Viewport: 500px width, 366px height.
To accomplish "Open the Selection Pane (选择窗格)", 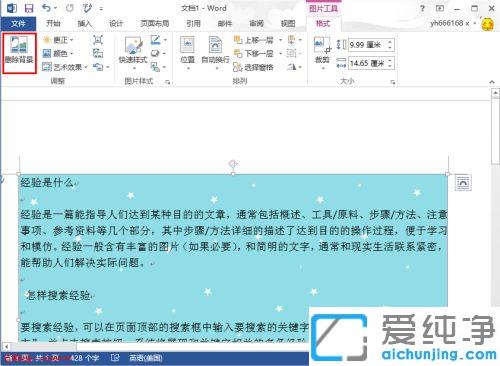I will point(254,67).
